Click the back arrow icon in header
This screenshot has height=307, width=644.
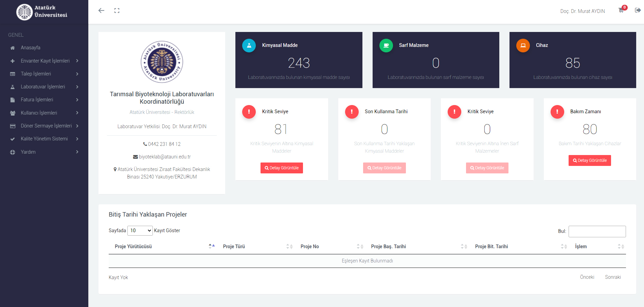point(101,11)
